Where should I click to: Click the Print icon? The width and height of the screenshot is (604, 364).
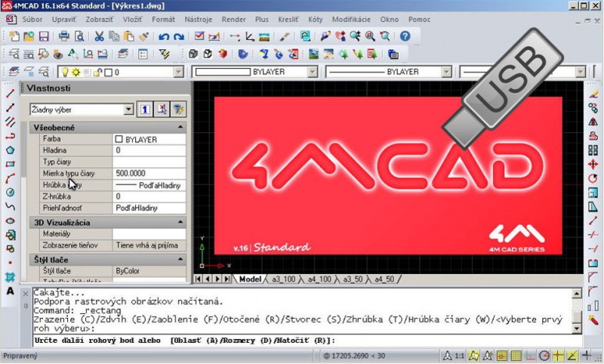[x=64, y=36]
